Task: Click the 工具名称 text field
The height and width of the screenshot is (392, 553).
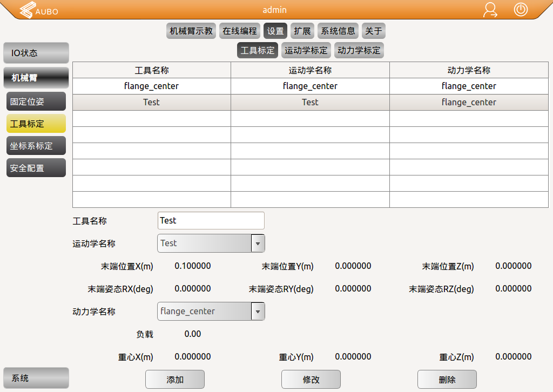Action: (x=211, y=220)
